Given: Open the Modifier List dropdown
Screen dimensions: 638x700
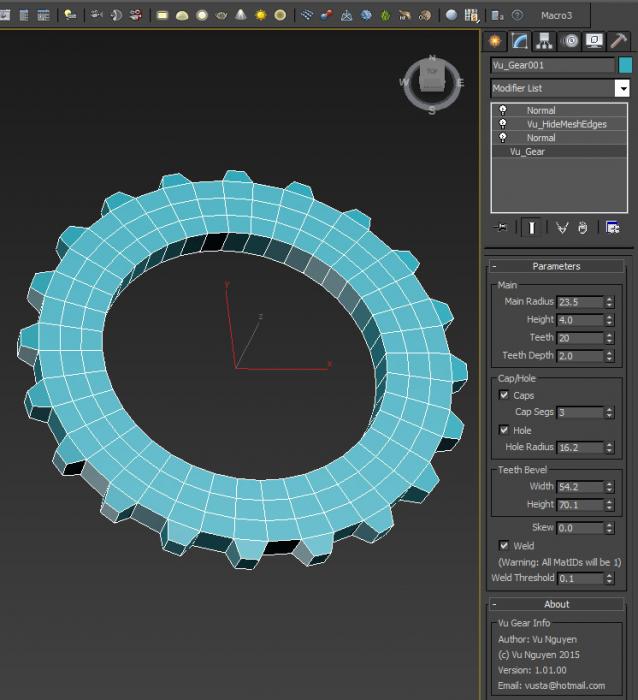Looking at the screenshot, I should 621,88.
